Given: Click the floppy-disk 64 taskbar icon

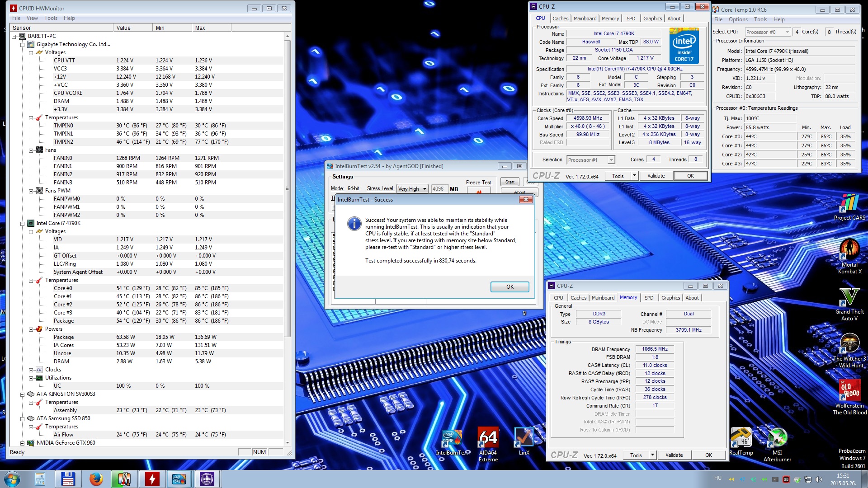Looking at the screenshot, I should 68,479.
